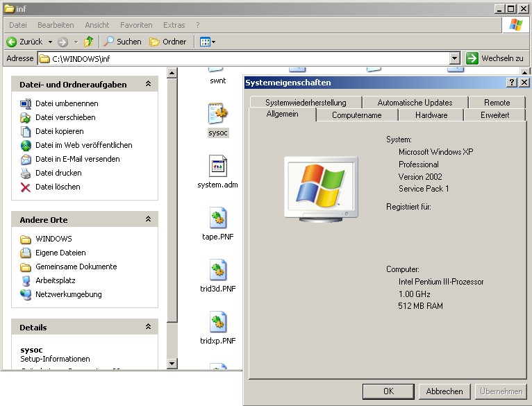This screenshot has width=532, height=406.
Task: Open Netzwerkumgebung icon
Action: tap(26, 295)
